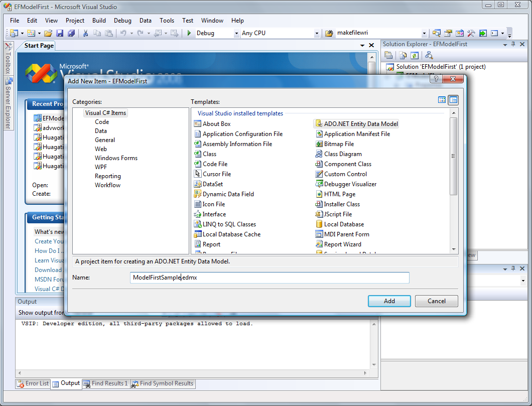Click the Save All icon

71,33
